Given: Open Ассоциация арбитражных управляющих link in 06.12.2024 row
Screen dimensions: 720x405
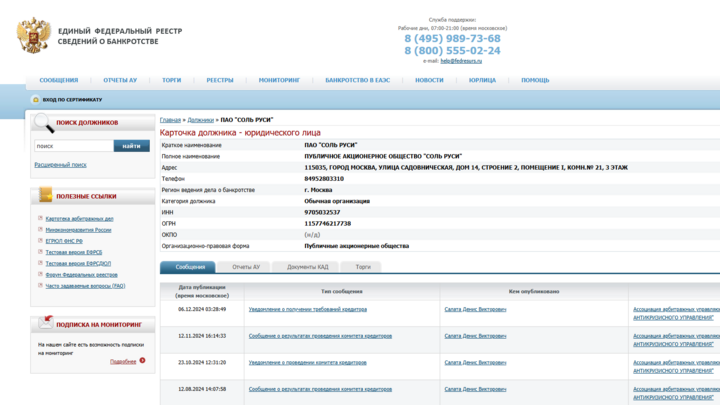Looking at the screenshot, I should click(676, 313).
